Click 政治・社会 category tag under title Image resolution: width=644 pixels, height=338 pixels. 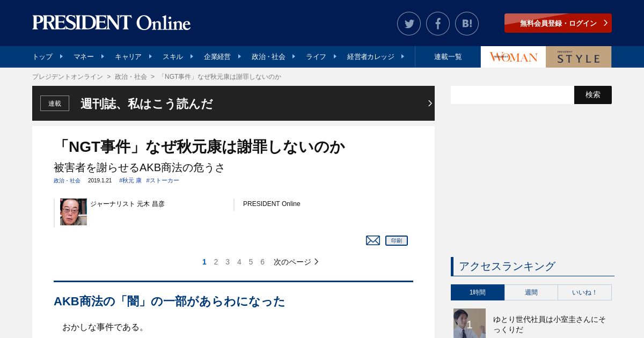click(67, 181)
